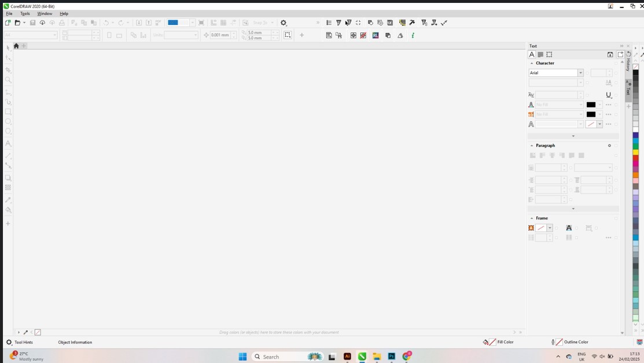
Task: Click the red-slash macro icon in toolbar
Action: point(363,35)
